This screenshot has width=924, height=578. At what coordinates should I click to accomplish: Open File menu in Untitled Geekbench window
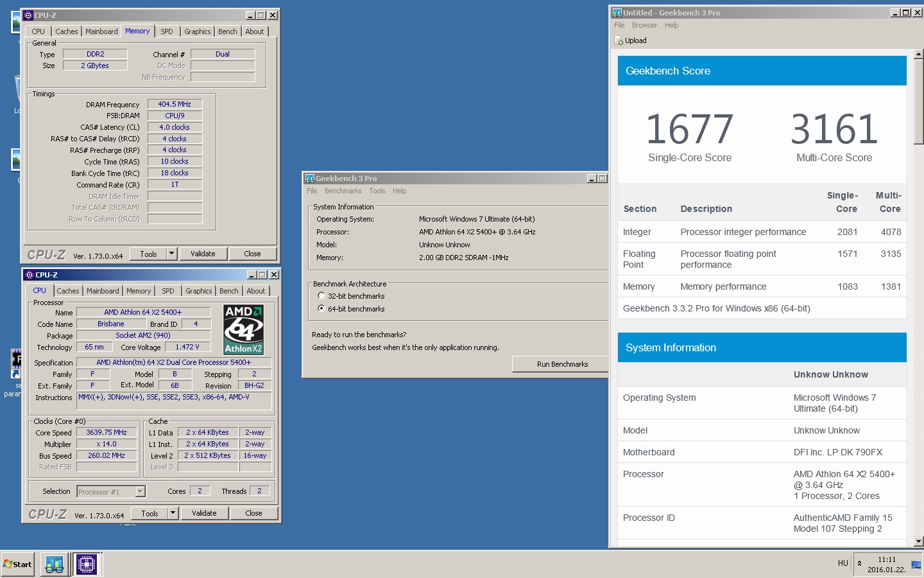coord(619,25)
